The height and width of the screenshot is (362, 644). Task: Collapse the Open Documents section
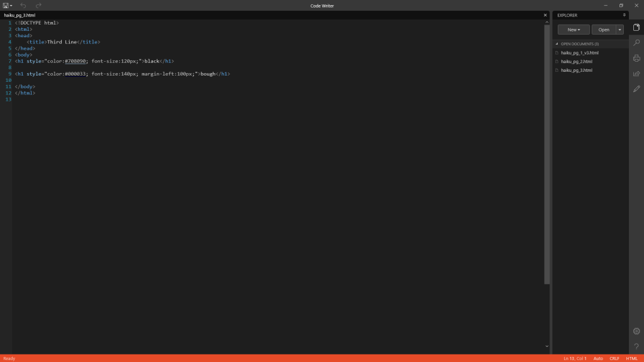click(556, 44)
